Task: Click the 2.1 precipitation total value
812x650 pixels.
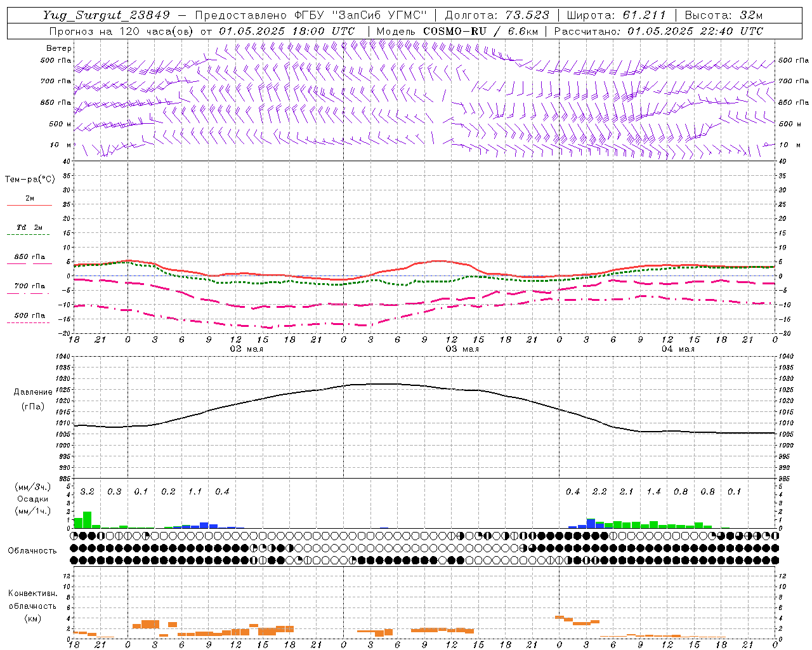Action: click(626, 491)
